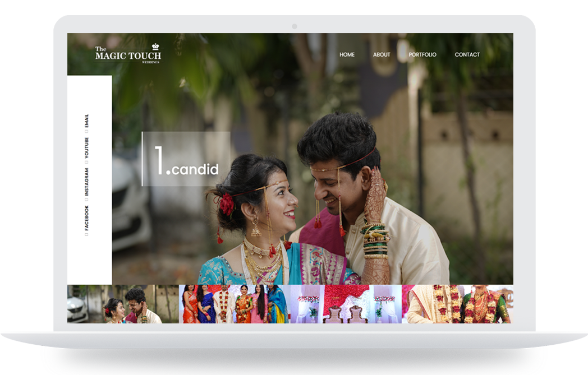Select the candid couple thumbnail

123,304
